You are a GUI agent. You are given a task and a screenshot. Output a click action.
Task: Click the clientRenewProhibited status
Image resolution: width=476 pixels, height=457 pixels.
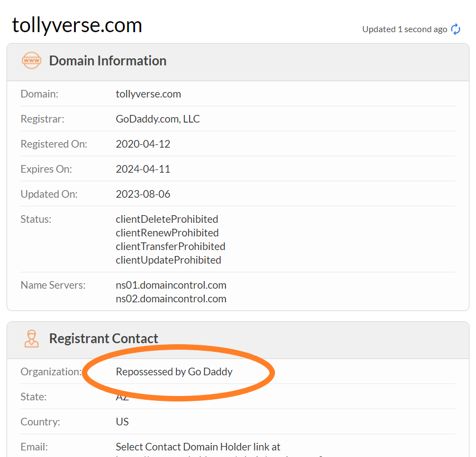pyautogui.click(x=167, y=233)
